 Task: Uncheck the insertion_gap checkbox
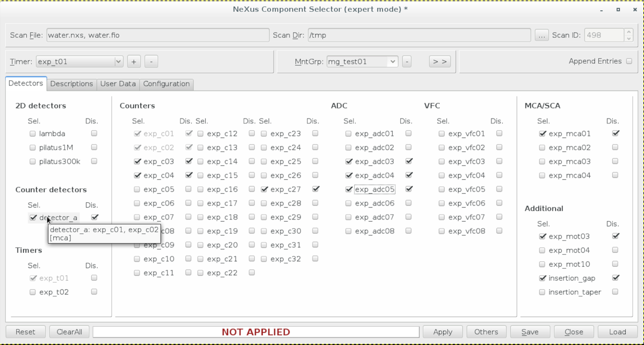click(543, 278)
